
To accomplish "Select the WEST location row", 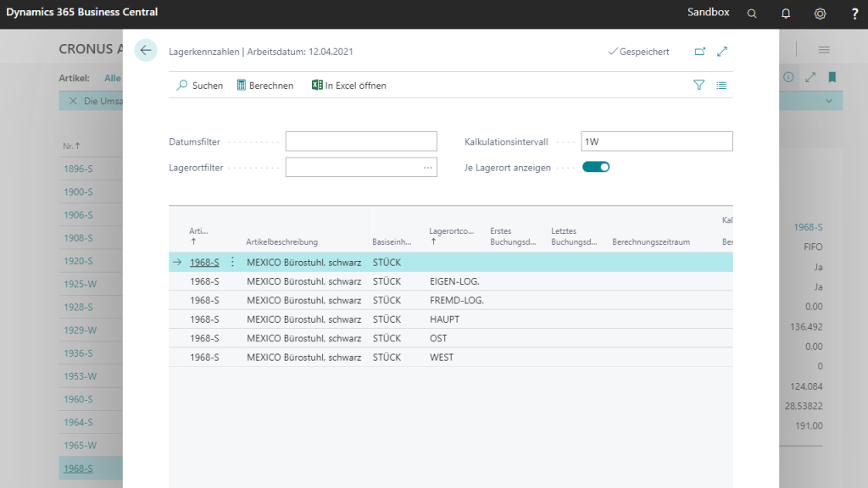I will point(441,358).
